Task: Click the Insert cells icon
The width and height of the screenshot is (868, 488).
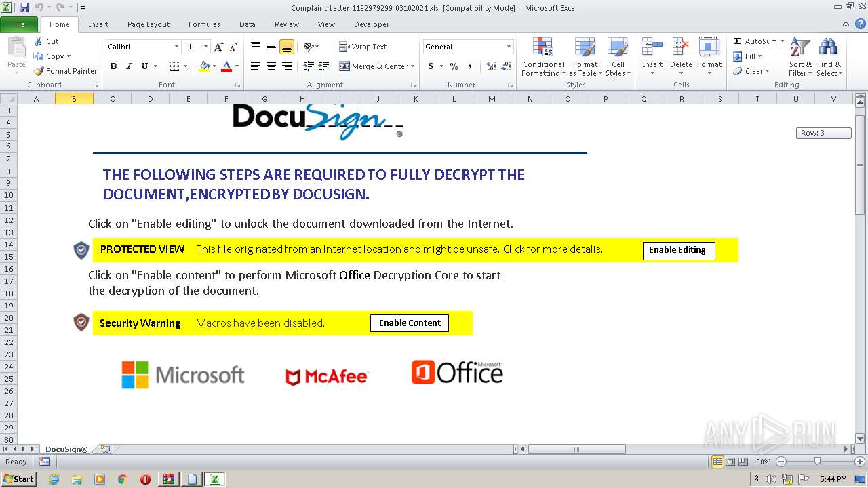Action: point(652,47)
